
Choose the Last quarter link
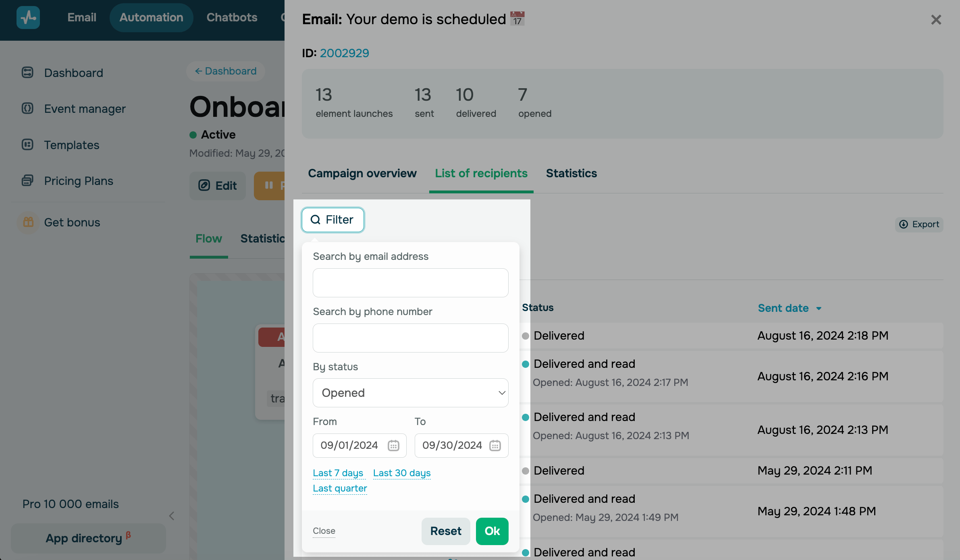pyautogui.click(x=340, y=488)
